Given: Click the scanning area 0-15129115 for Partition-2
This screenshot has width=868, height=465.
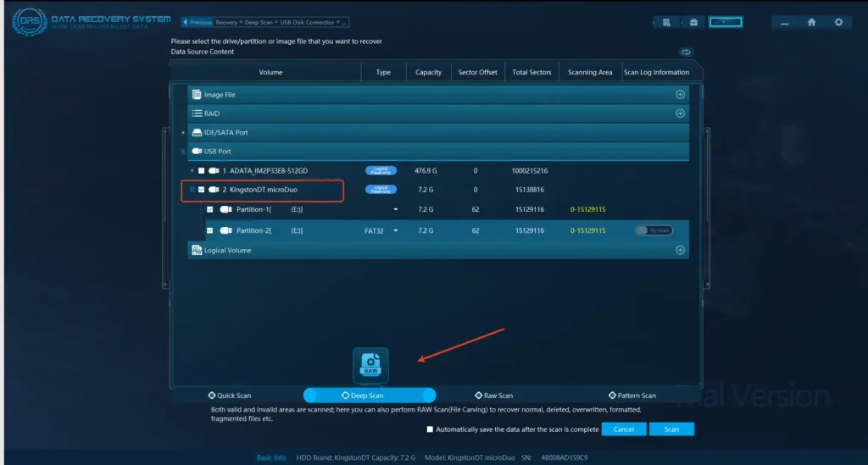Looking at the screenshot, I should 588,230.
